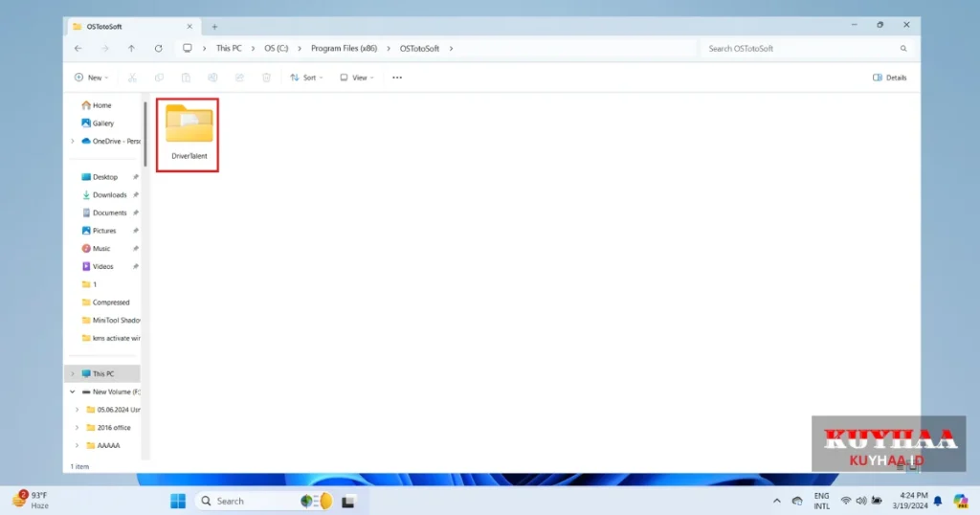The width and height of the screenshot is (980, 515).
Task: Open Documents quick access folder
Action: pos(104,213)
